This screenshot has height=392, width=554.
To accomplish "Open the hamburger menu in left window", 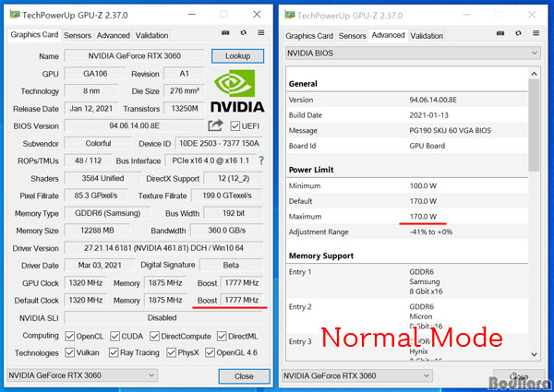I will coord(261,33).
